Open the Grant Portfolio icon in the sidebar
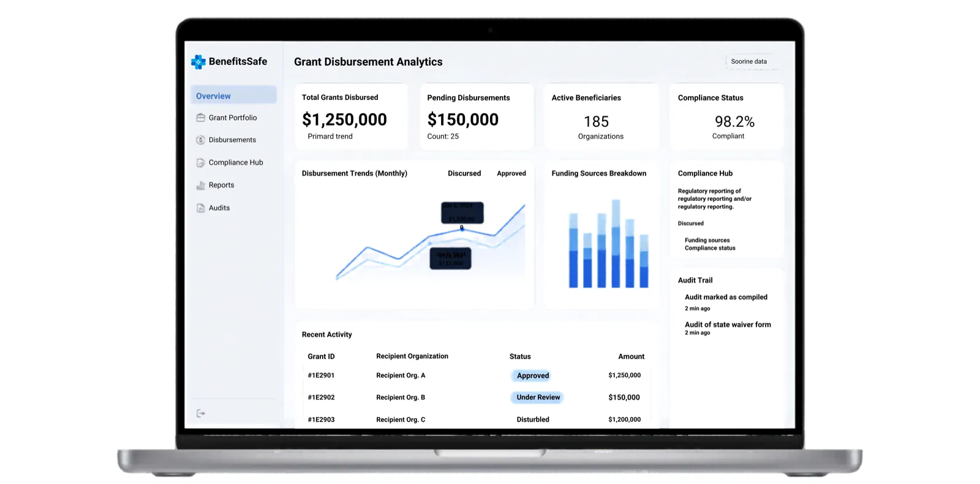The width and height of the screenshot is (980, 484). (x=200, y=118)
